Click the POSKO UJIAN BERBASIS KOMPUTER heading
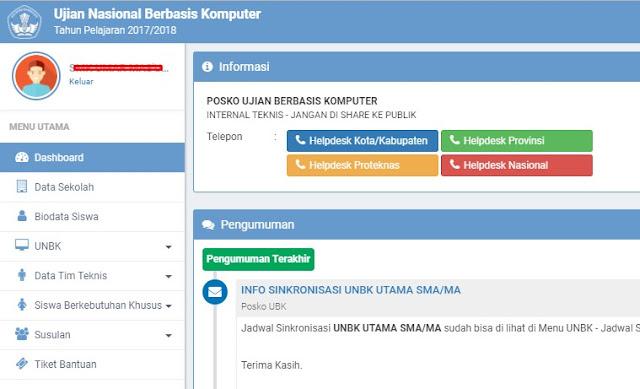 click(292, 101)
